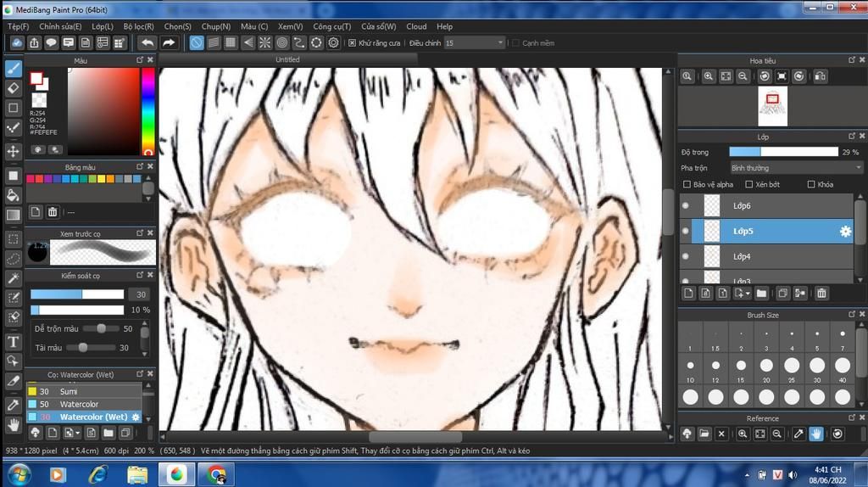Enable the concentric circle snap guide
Screen dimensions: 868x487
pyautogui.click(x=282, y=42)
